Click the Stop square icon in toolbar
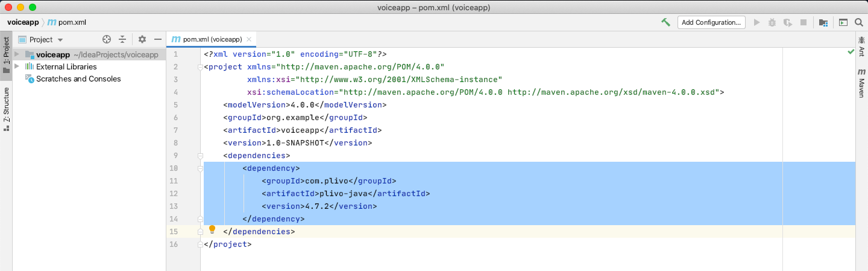868x271 pixels. tap(803, 22)
